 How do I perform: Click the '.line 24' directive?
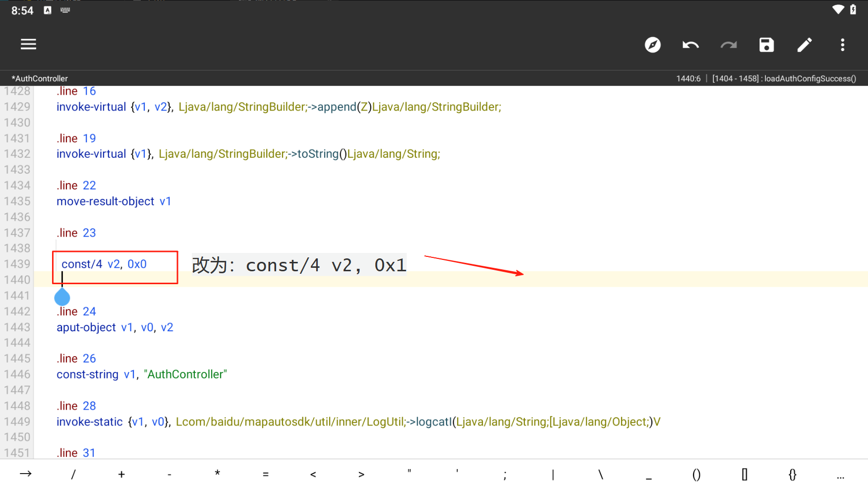click(x=76, y=311)
